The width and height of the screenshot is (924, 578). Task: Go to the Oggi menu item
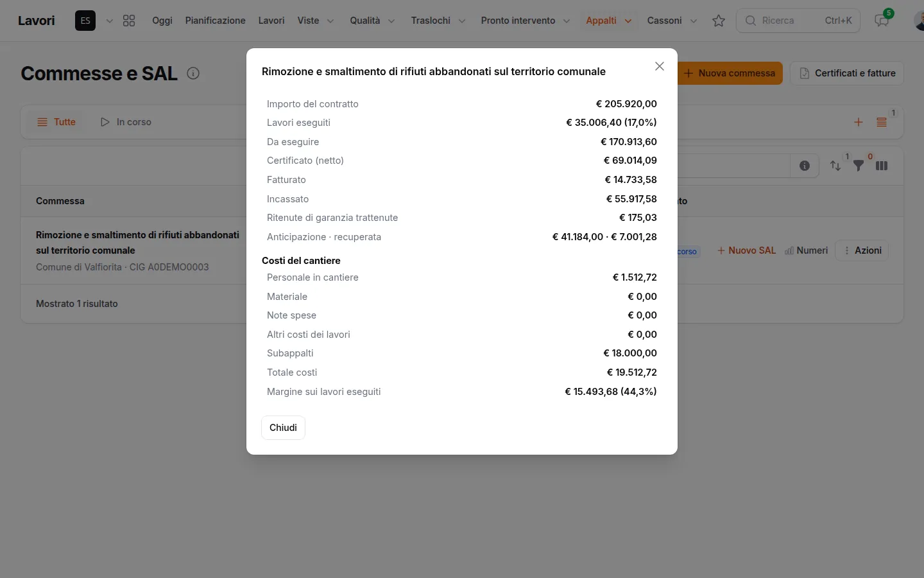click(x=162, y=21)
